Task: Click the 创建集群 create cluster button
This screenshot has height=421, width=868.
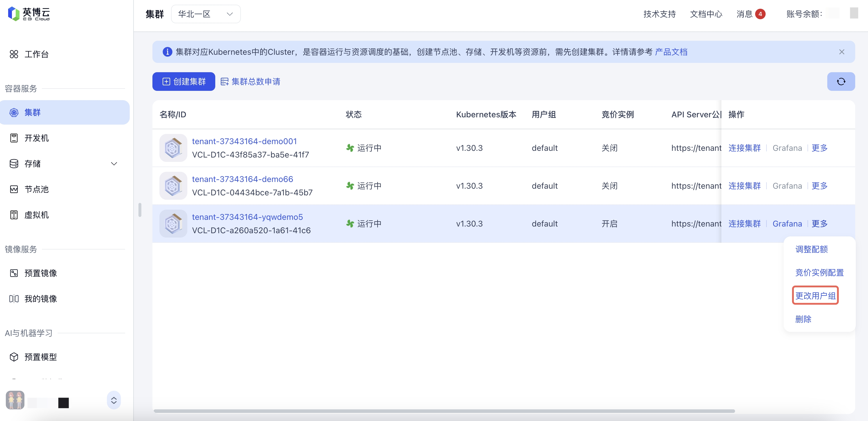Action: tap(184, 81)
